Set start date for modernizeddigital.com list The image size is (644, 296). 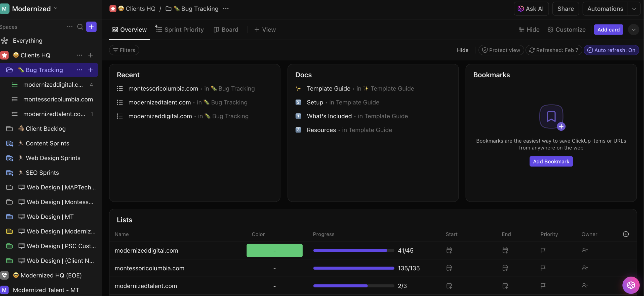coord(449,250)
